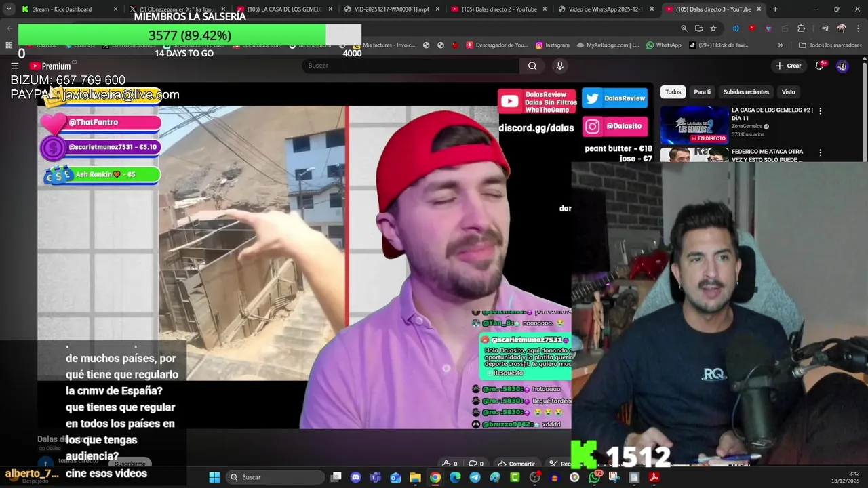The image size is (868, 488).
Task: Select the Visto filter chip
Action: coord(788,92)
